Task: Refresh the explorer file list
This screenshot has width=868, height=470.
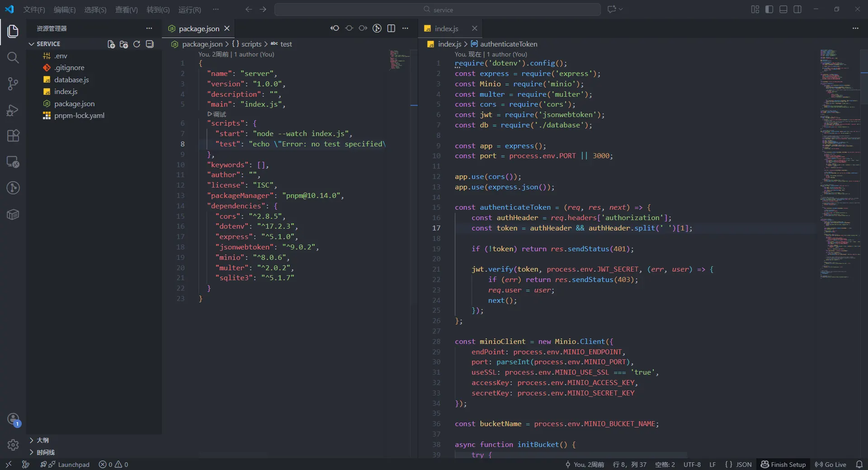Action: [137, 44]
